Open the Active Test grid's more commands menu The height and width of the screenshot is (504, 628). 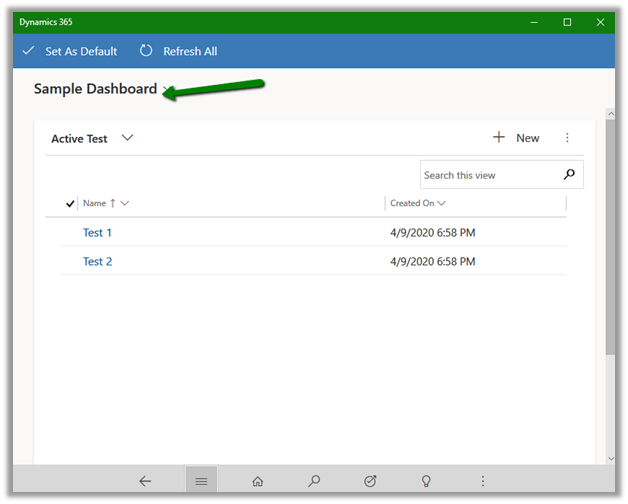pos(567,138)
